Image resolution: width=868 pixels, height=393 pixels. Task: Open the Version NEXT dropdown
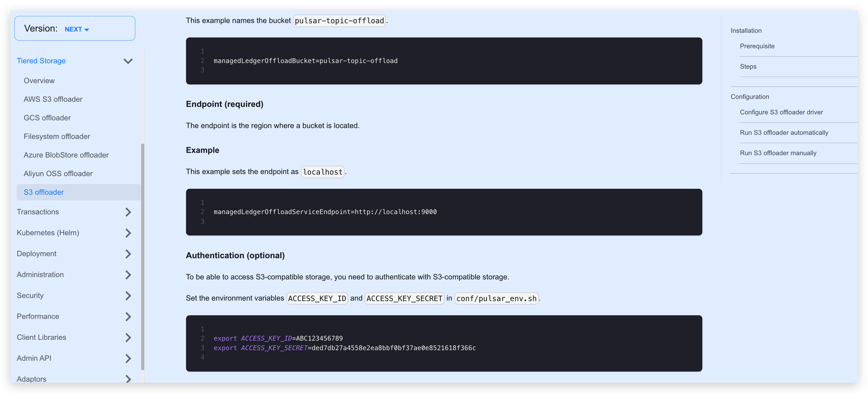(76, 29)
